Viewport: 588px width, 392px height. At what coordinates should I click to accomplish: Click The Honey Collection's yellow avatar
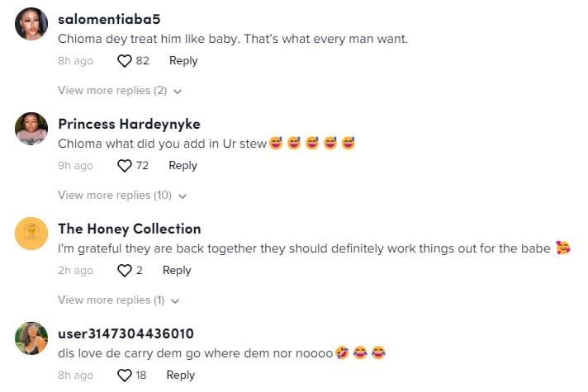click(x=31, y=234)
